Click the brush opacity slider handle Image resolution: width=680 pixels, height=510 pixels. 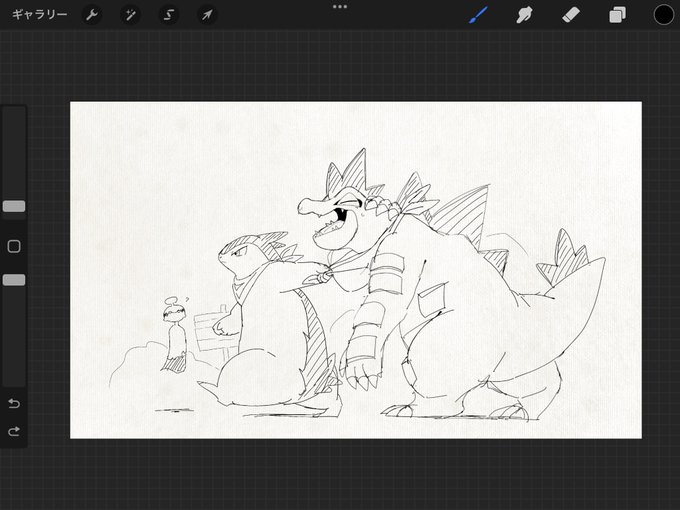point(14,280)
